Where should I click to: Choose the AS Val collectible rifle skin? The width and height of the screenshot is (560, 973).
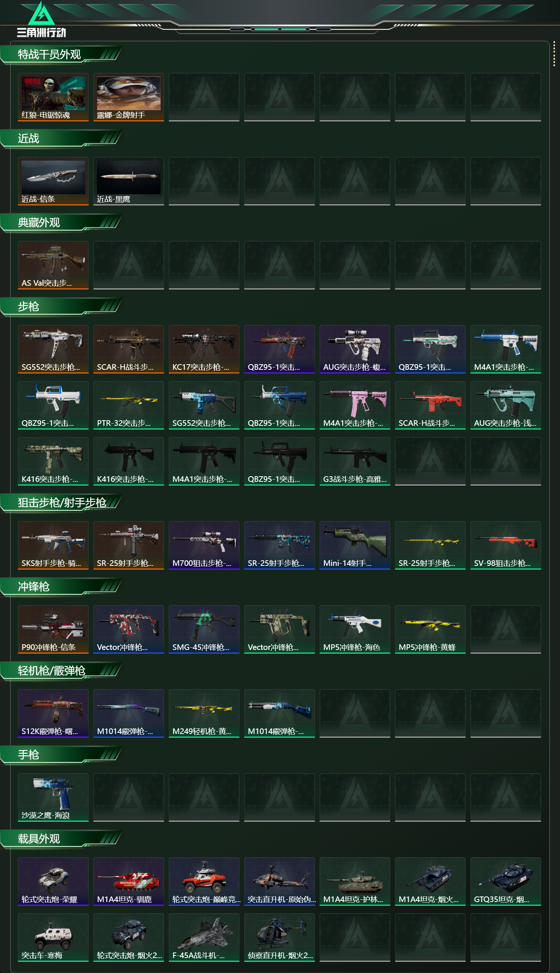(53, 265)
